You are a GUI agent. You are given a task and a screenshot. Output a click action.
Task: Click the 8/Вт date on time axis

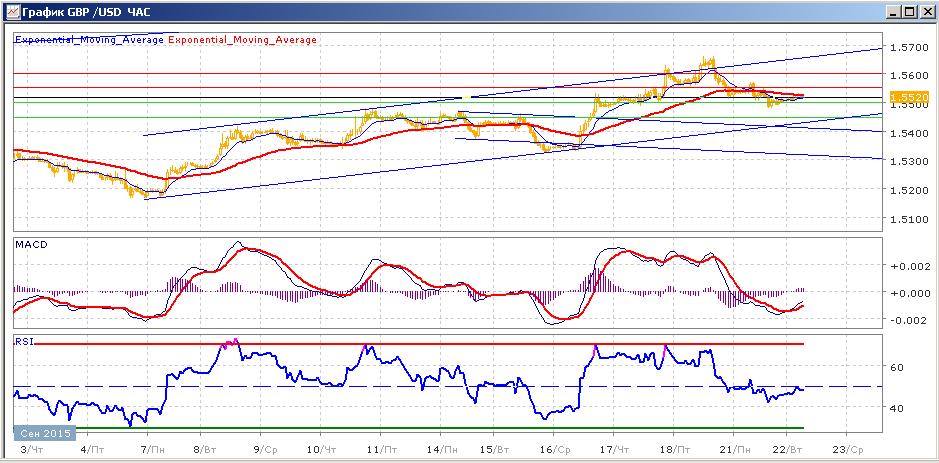point(207,449)
